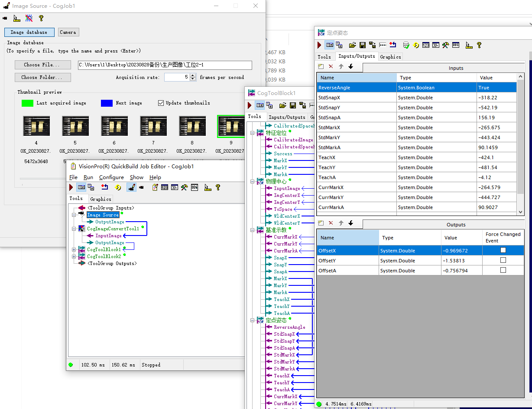Click yellow circular-arrow icon in 定点姿态 toolbar
Viewport: 532px width, 409px height.
tap(416, 45)
